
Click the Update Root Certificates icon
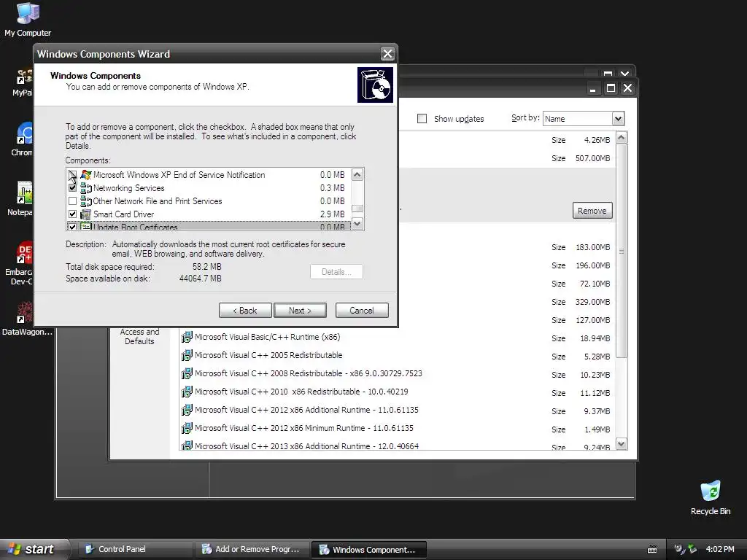(x=86, y=227)
